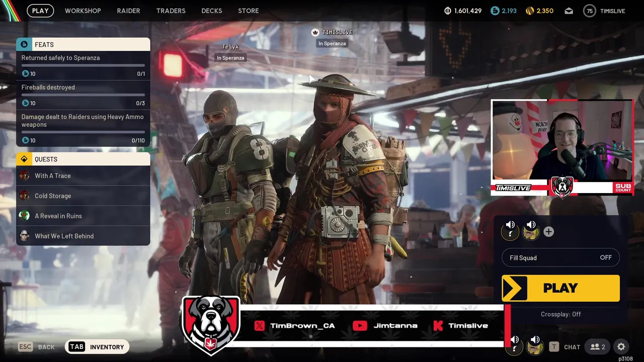Screen dimensions: 644x362
Task: Click the Returned safely to Speranza progress bar
Action: pyautogui.click(x=83, y=65)
